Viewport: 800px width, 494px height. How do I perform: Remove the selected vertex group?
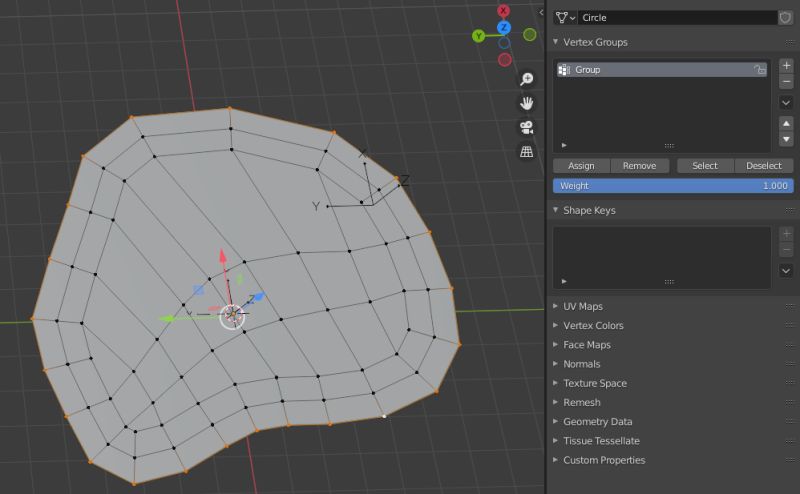tap(786, 82)
